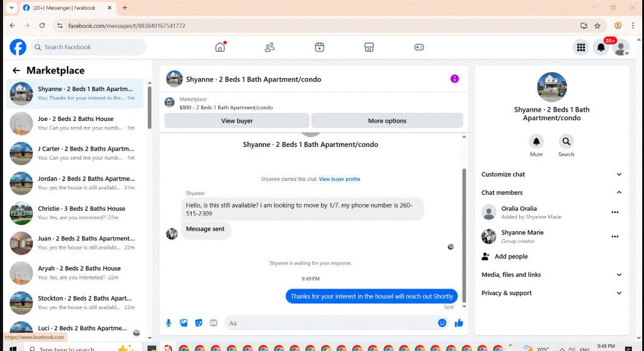Click the message thread scrollbar
The height and width of the screenshot is (351, 644).
[x=465, y=234]
